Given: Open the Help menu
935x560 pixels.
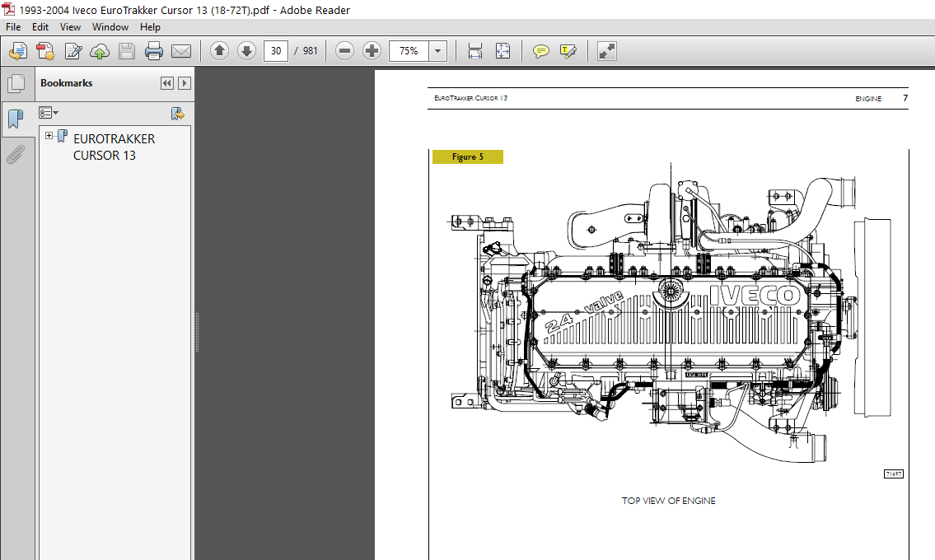Looking at the screenshot, I should (x=150, y=27).
